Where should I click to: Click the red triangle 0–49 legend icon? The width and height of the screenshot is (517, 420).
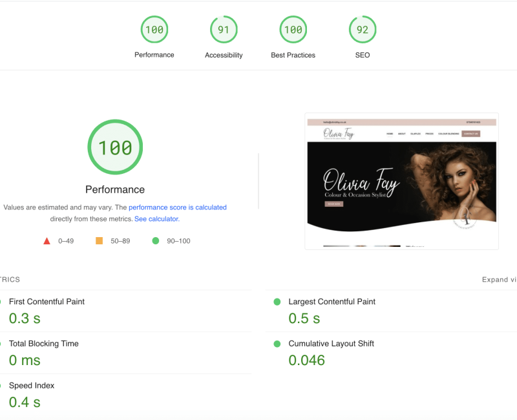tap(47, 241)
